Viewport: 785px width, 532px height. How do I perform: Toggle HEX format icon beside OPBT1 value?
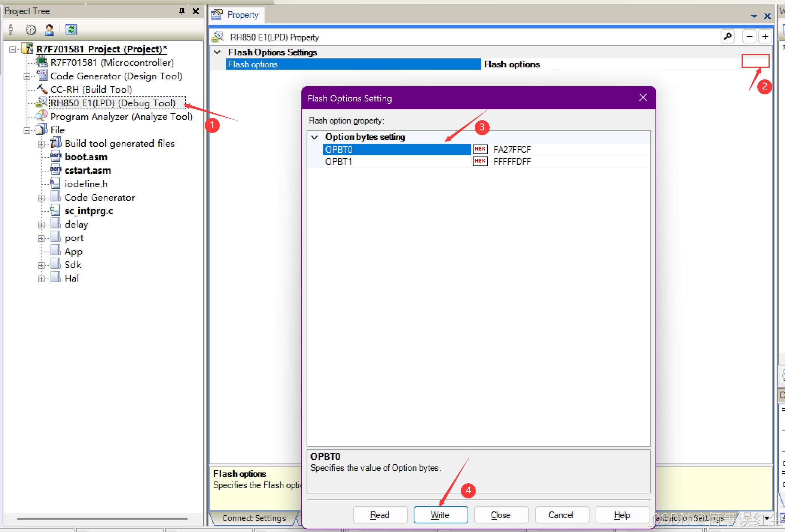click(480, 161)
